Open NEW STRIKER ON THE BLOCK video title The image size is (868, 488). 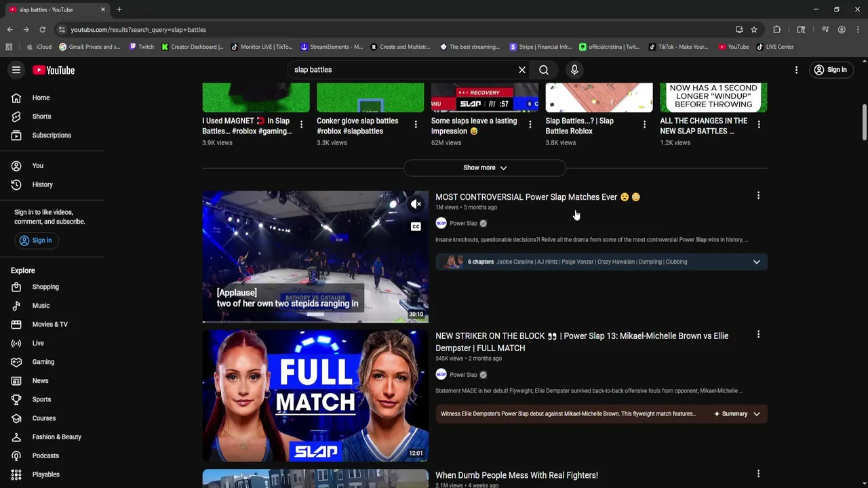click(582, 342)
